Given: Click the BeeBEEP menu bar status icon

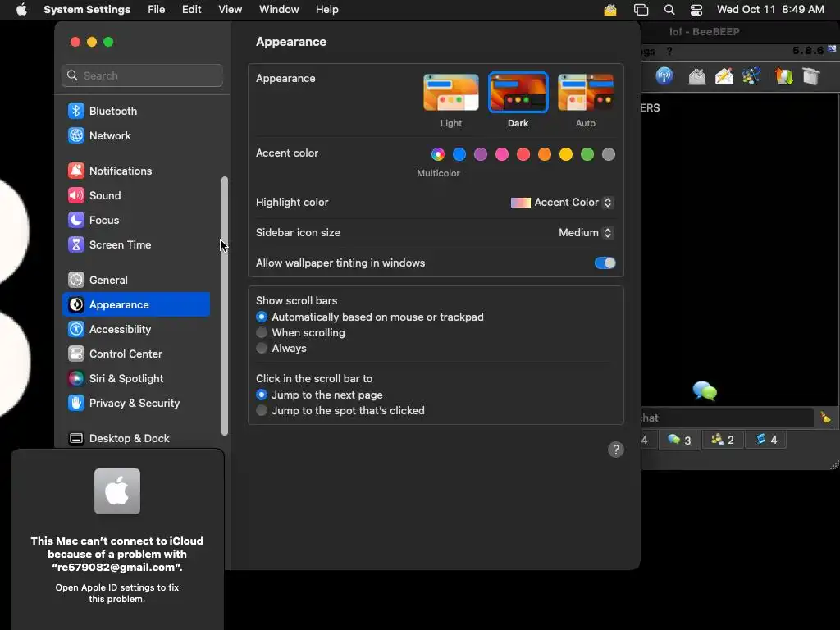Looking at the screenshot, I should pyautogui.click(x=610, y=10).
